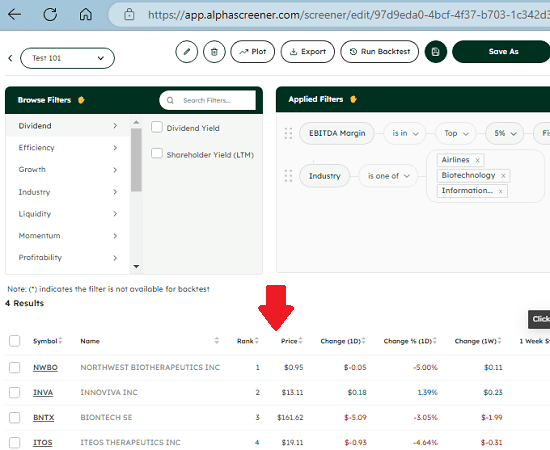
Task: Open the Top dropdown
Action: point(456,133)
